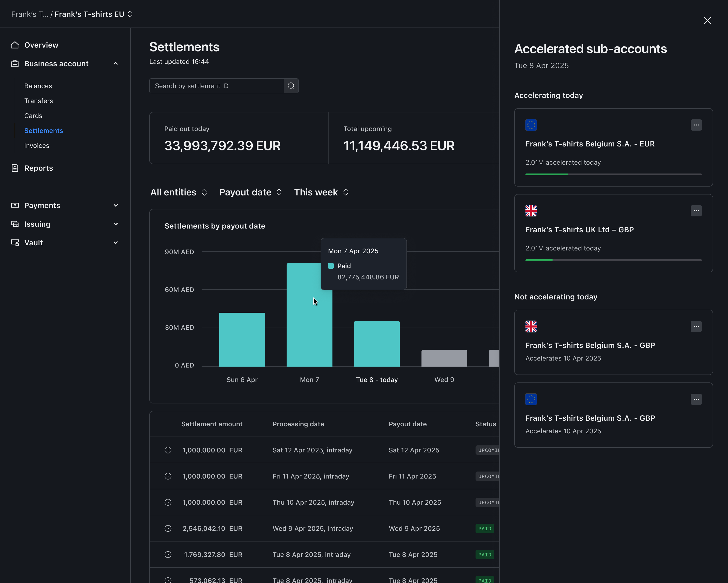Close the Accelerated sub-accounts panel
728x583 pixels.
[707, 21]
